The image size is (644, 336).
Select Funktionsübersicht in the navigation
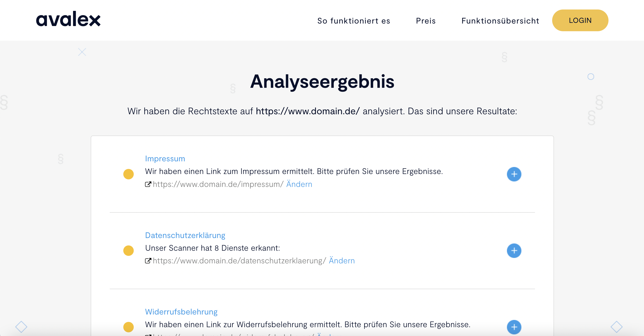pos(500,21)
